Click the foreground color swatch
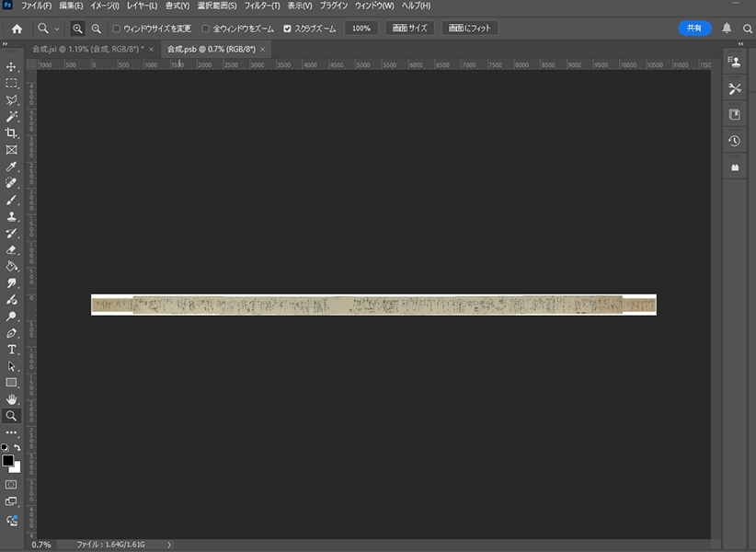The width and height of the screenshot is (756, 552). (8, 460)
